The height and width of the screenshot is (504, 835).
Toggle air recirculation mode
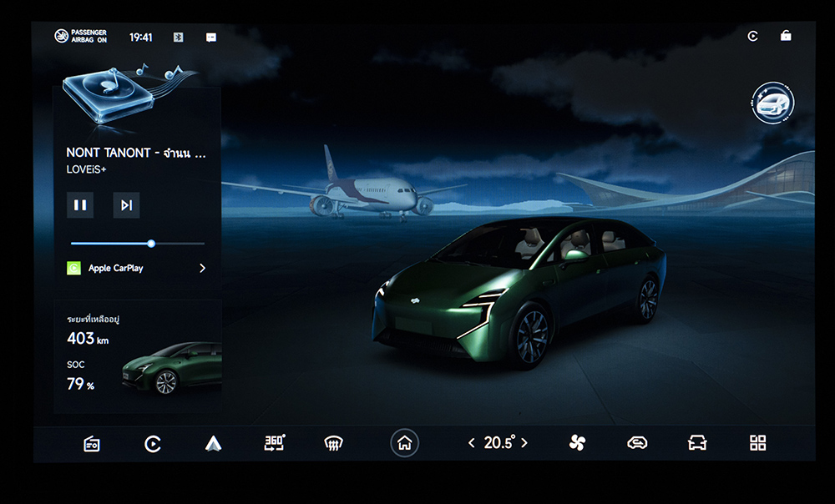pos(637,443)
